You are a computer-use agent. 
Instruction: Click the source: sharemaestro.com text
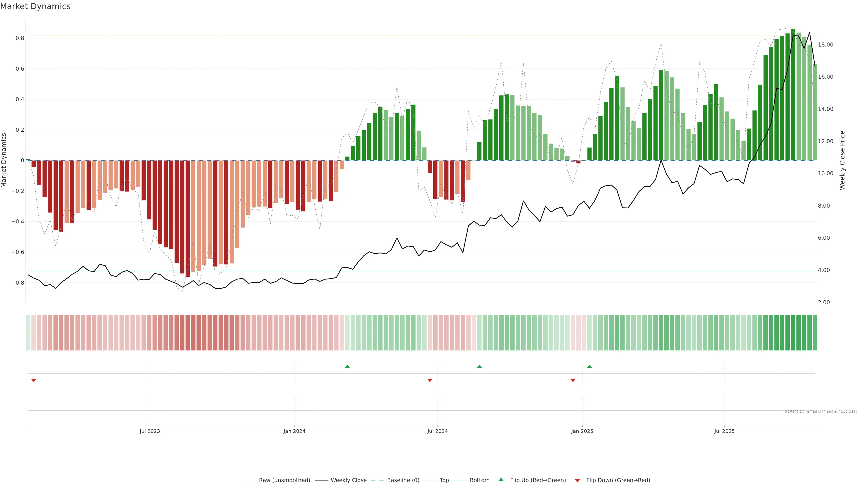coord(821,411)
